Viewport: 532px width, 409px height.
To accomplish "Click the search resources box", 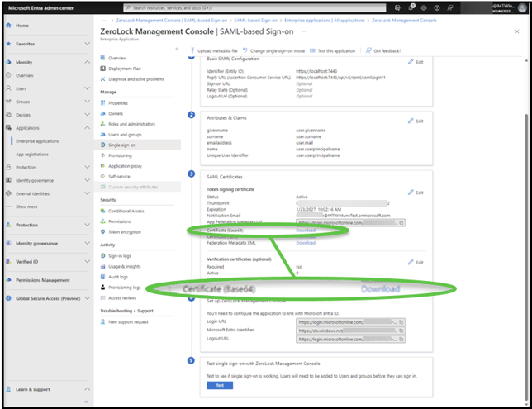I will point(254,7).
